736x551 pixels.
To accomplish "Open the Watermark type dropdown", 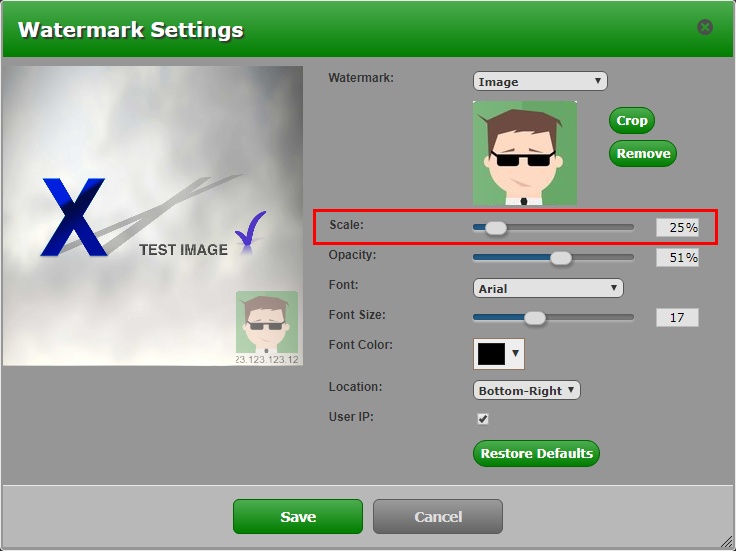I will pos(540,81).
